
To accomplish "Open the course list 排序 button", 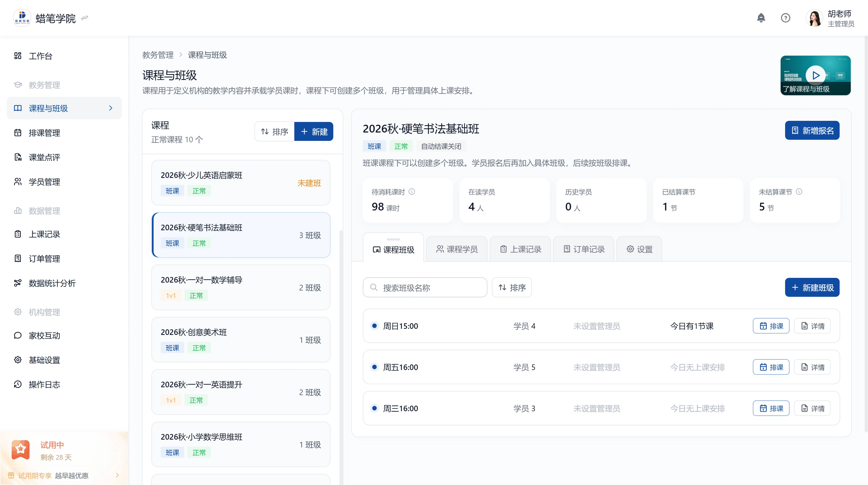I will click(x=275, y=131).
